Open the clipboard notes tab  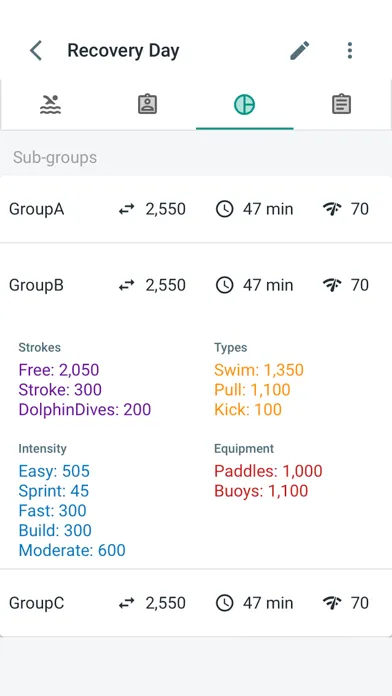[342, 105]
